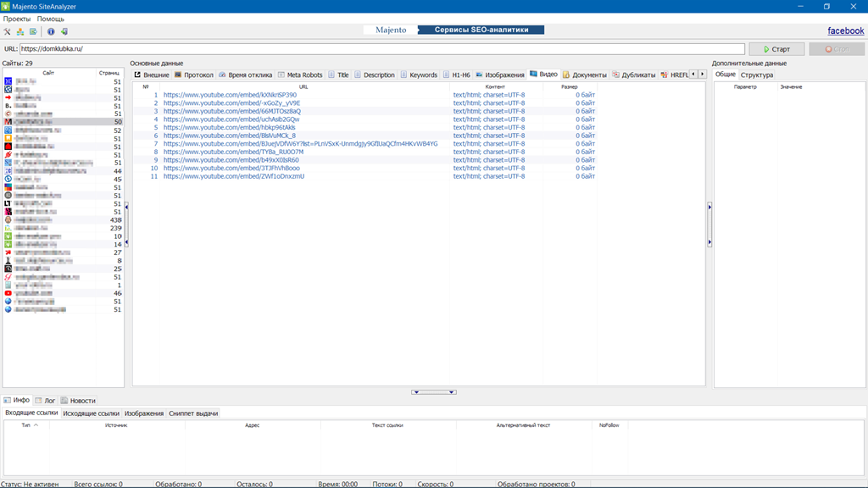Collapse the left sites panel arrow
The height and width of the screenshot is (488, 868).
[125, 205]
